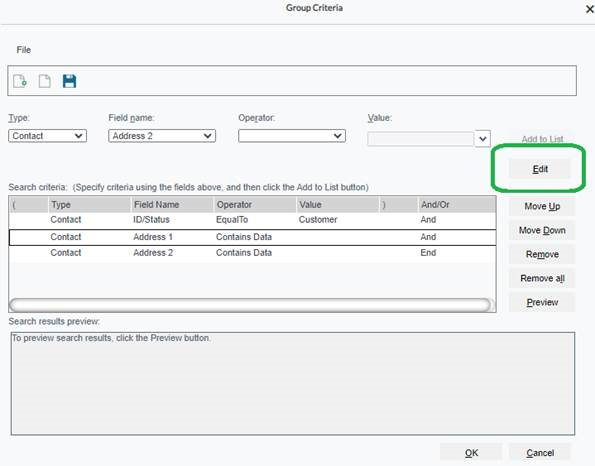This screenshot has height=466, width=595.
Task: Select the Address 1 criteria row
Action: coord(252,237)
